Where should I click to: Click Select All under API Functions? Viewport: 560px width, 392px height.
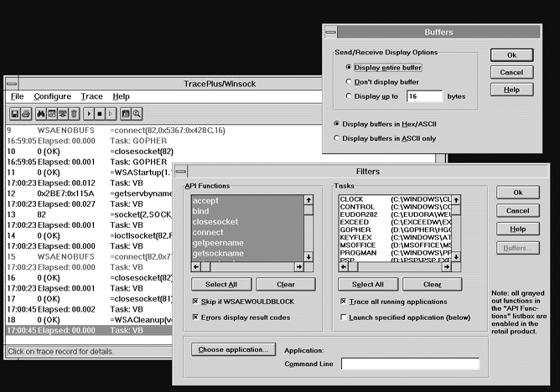tap(215, 284)
